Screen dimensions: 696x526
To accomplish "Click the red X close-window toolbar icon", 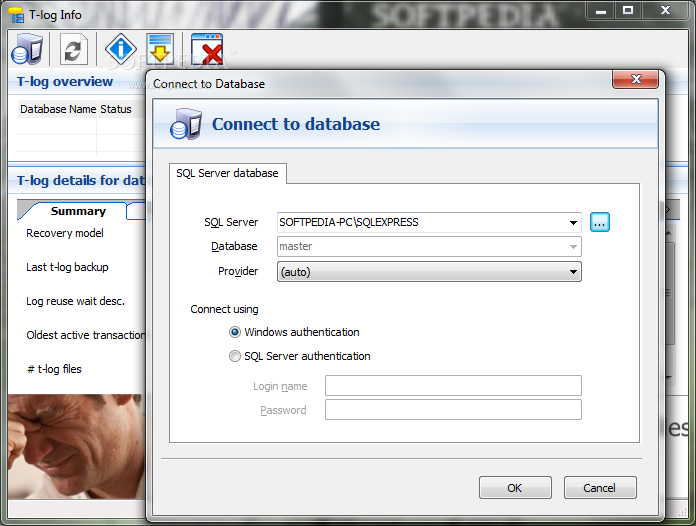I will 207,50.
